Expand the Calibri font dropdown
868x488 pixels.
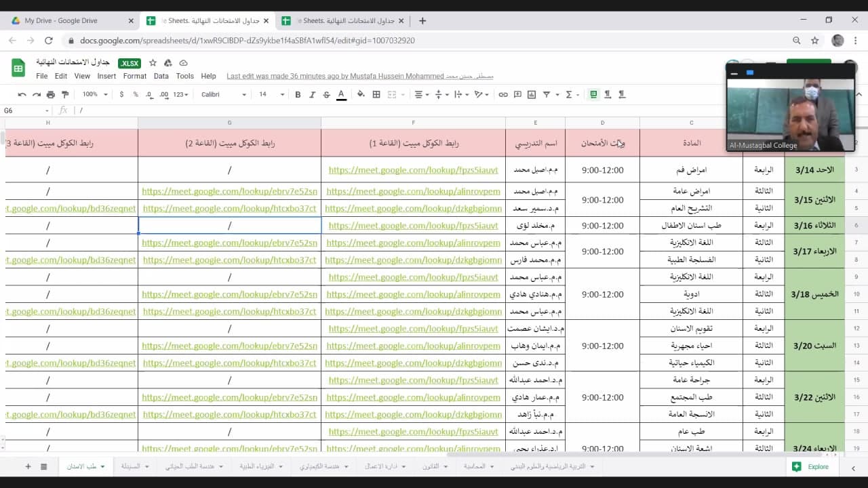click(223, 94)
